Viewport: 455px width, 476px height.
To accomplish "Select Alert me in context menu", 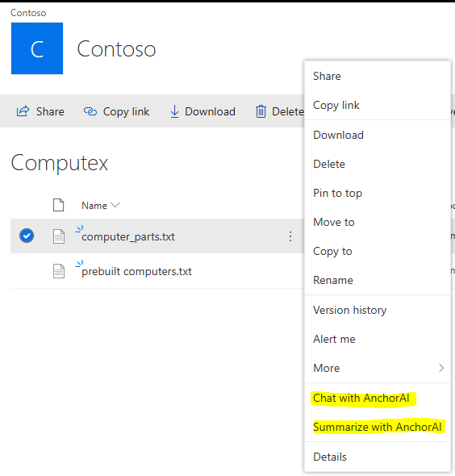I will point(378,339).
